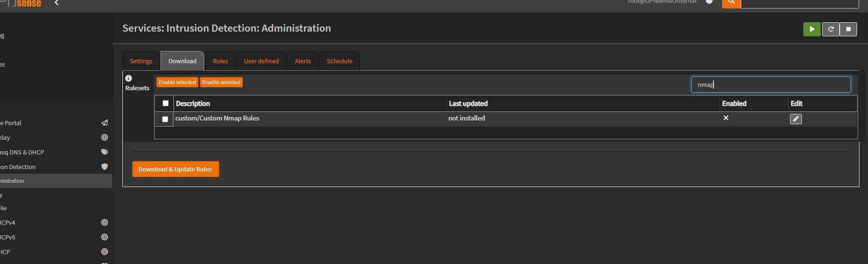Click the orange search magnifier button
Image resolution: width=868 pixels, height=264 pixels.
(x=731, y=3)
